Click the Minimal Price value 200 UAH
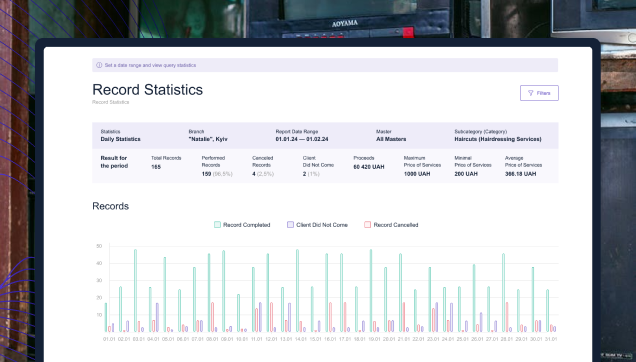This screenshot has height=362, width=636. tap(466, 174)
